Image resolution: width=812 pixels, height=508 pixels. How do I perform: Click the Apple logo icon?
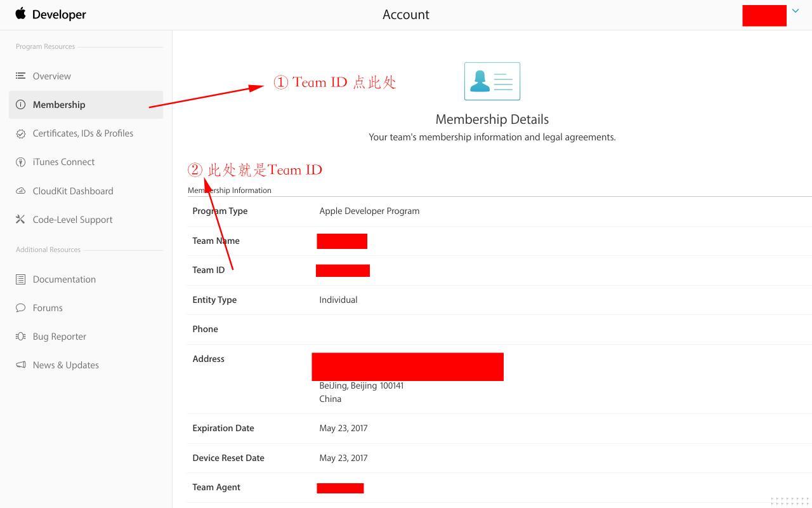[21, 13]
